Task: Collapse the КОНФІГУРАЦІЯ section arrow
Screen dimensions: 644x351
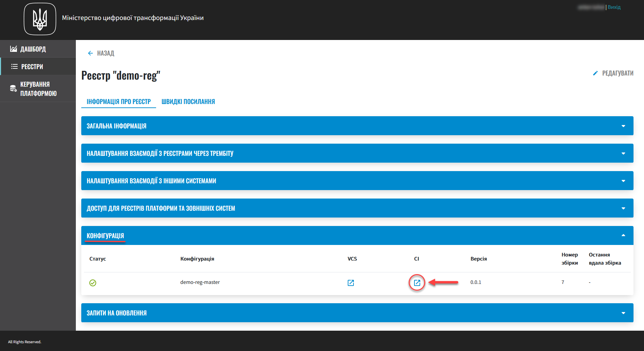Action: [623, 235]
